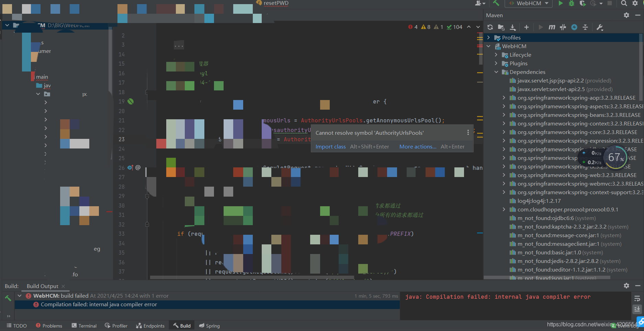Switch to the Terminal tool window
This screenshot has width=644, height=331.
point(84,326)
